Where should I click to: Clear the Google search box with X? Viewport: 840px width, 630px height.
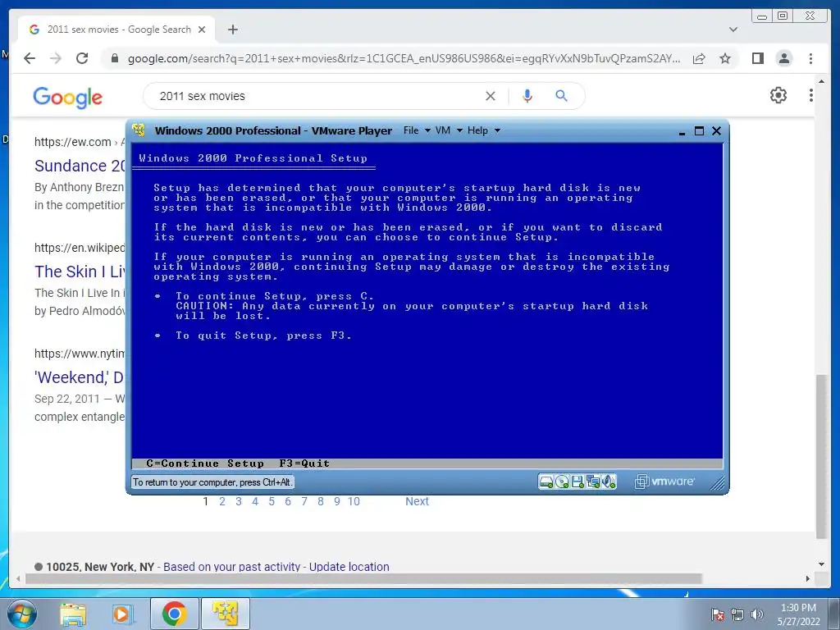click(491, 96)
